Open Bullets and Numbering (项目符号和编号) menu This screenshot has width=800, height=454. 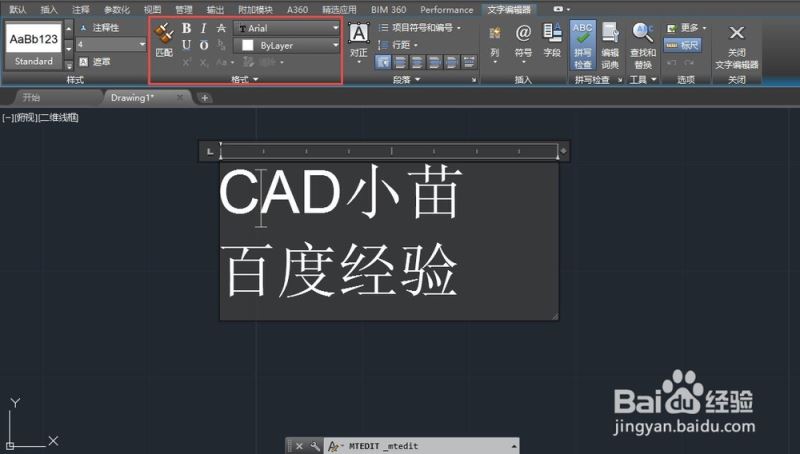click(x=419, y=28)
